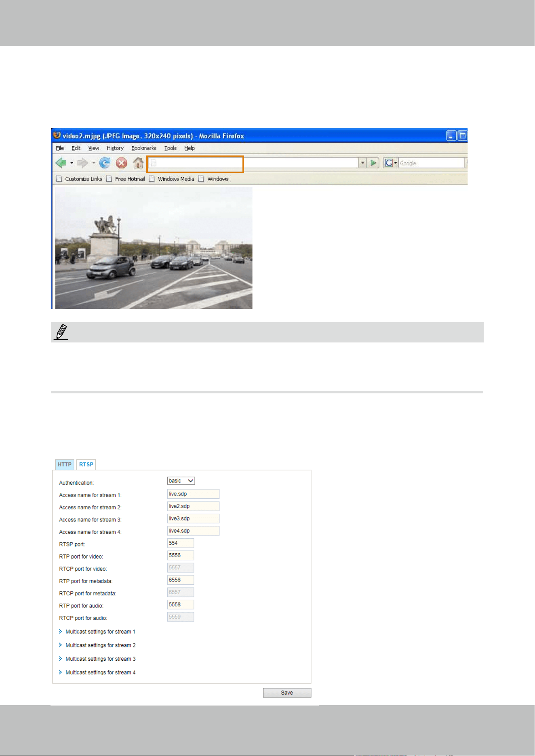Open the Windows Media bookmark
This screenshot has width=535, height=756.
172,179
